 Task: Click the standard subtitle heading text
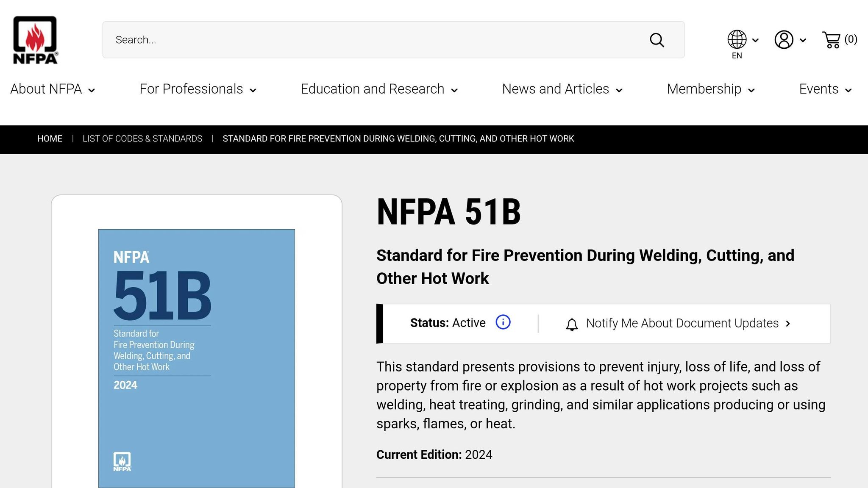tap(585, 267)
